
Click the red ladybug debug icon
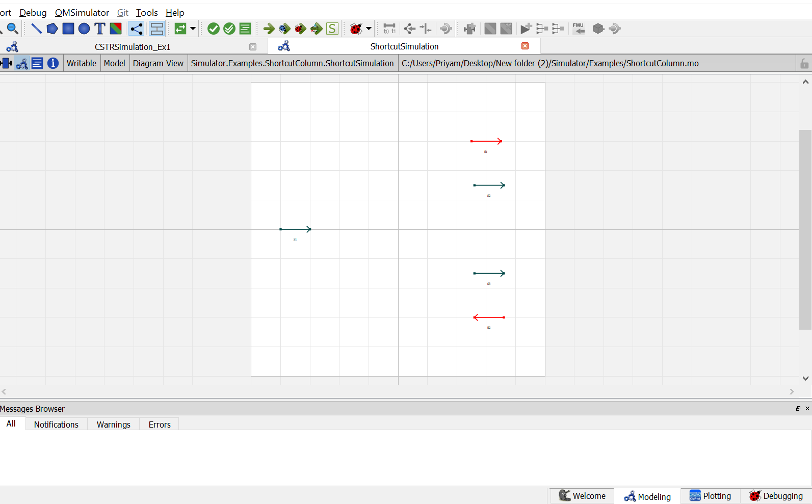pyautogui.click(x=356, y=29)
